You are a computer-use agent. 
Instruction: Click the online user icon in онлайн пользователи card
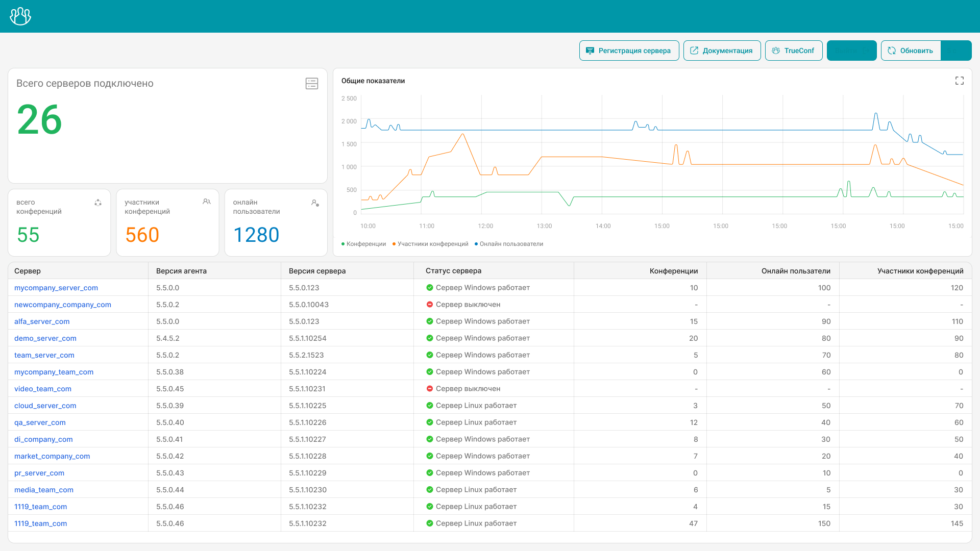point(315,203)
